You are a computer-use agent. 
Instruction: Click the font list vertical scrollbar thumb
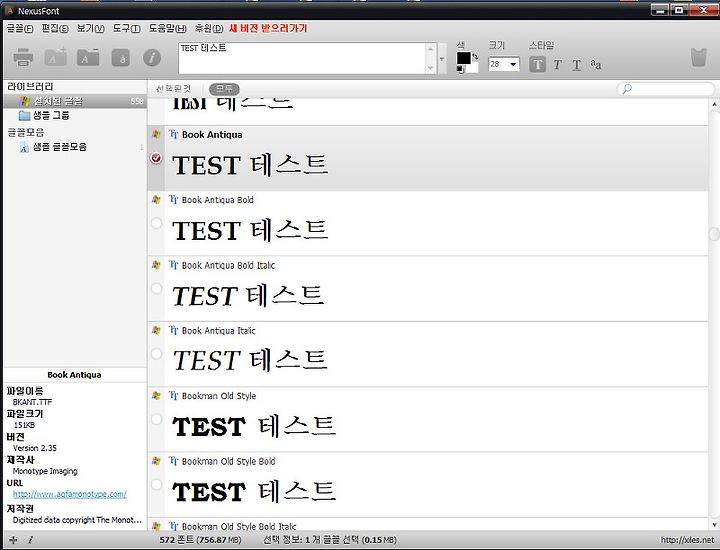tap(714, 234)
